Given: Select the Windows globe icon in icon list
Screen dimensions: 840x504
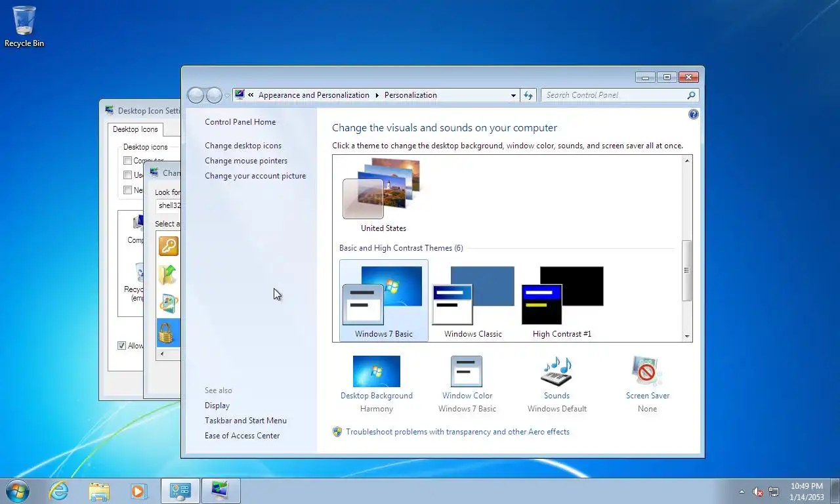Looking at the screenshot, I should (169, 303).
